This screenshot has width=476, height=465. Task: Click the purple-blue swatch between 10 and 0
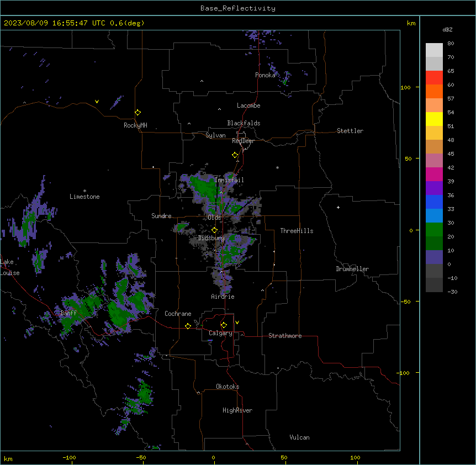(434, 257)
